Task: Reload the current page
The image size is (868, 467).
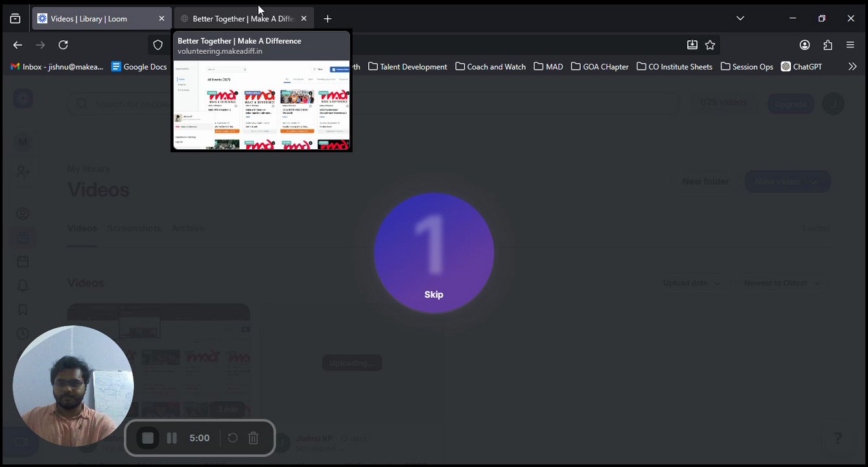Action: click(63, 45)
